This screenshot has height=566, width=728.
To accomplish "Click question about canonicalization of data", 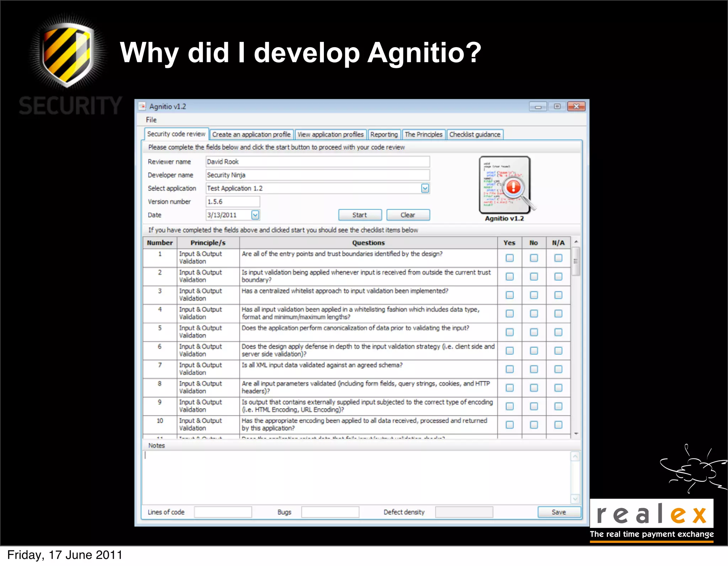I will (x=355, y=328).
